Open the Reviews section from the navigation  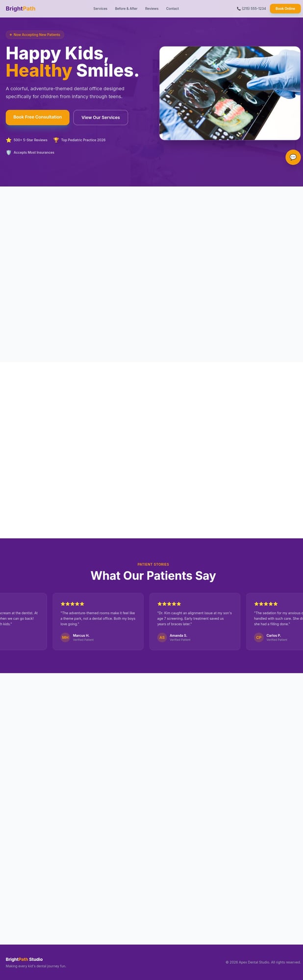click(151, 8)
